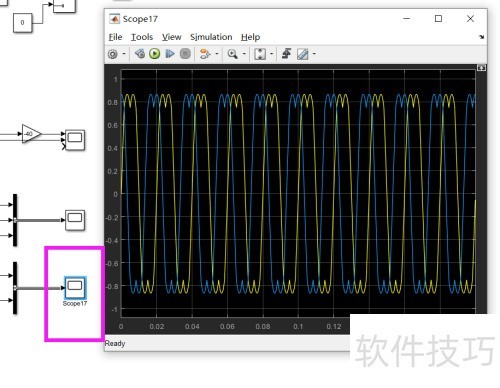This screenshot has height=388, width=500.
Task: Click the Stop simulation button
Action: point(185,54)
